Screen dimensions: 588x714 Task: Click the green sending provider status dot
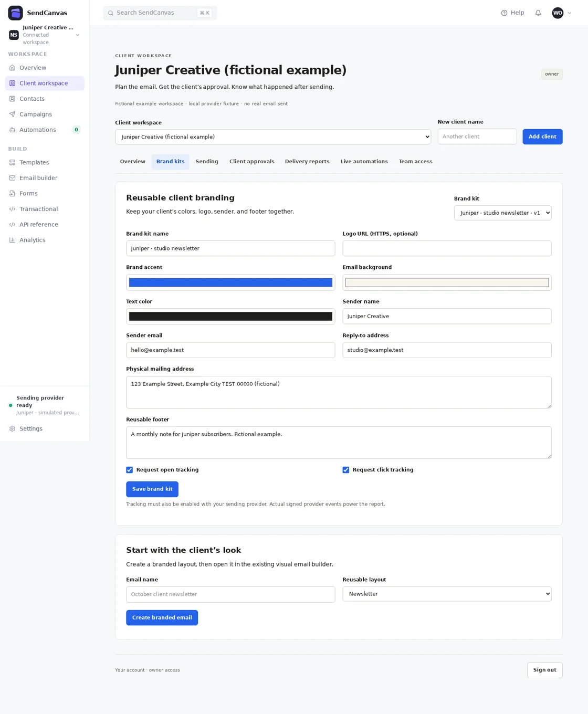pos(10,405)
